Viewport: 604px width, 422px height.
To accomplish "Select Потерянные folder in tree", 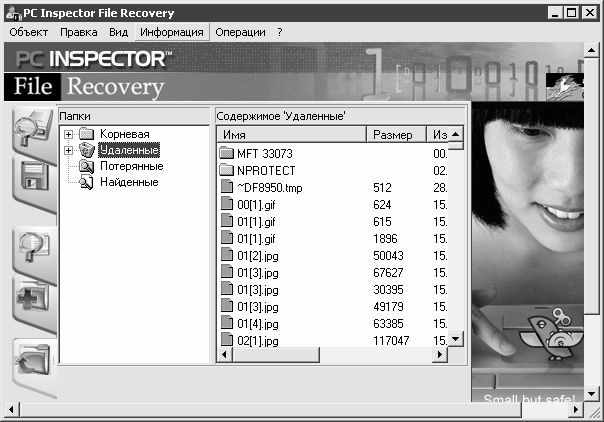I will point(131,166).
